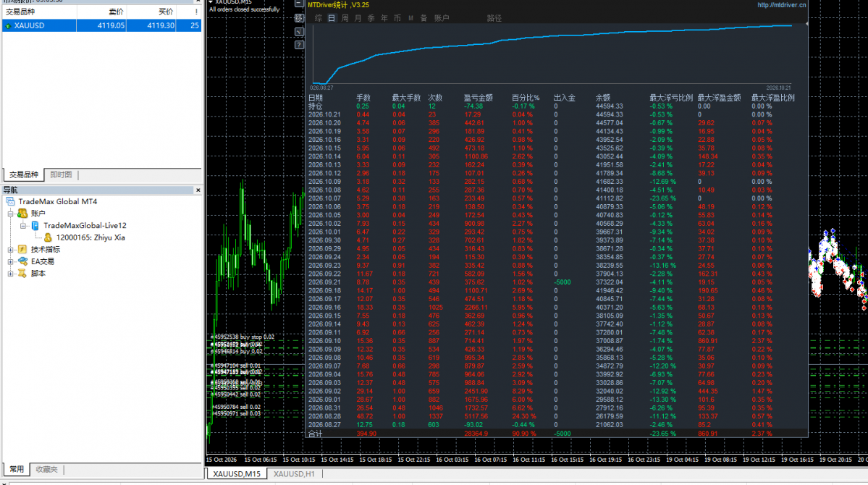Click the '移' move icon beside statistics panel

(299, 18)
